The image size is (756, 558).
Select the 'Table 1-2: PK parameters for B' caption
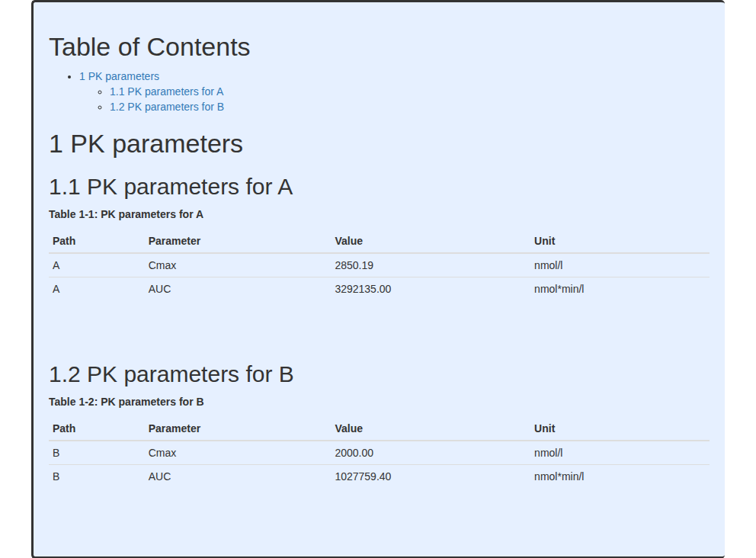click(x=127, y=402)
